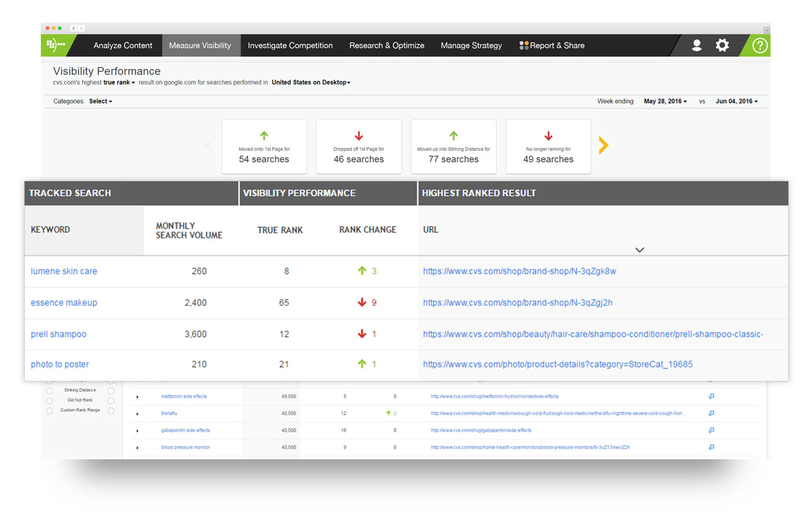Click the Rank Change column header
This screenshot has height=530, width=812.
(x=368, y=230)
